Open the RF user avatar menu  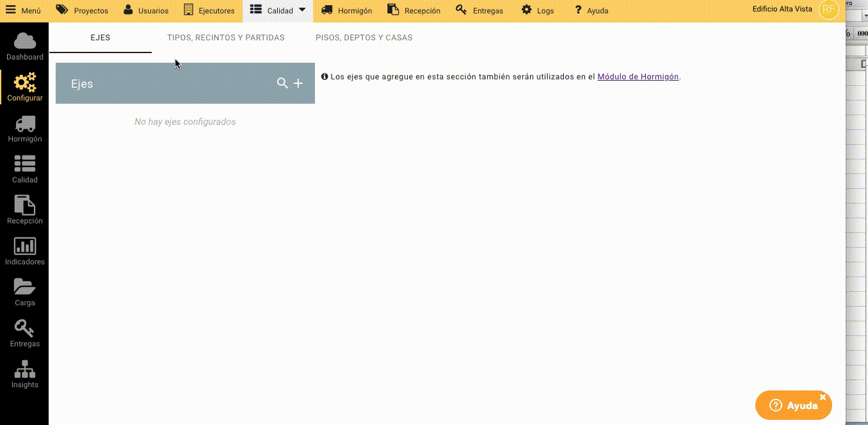(828, 10)
